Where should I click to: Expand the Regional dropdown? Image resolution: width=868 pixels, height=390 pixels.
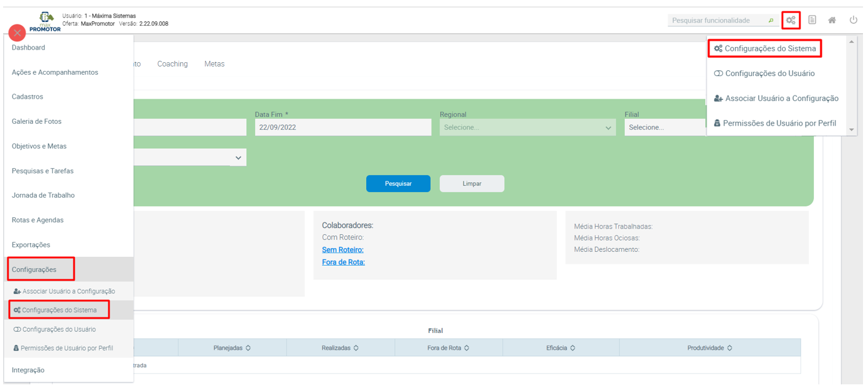[x=527, y=127]
